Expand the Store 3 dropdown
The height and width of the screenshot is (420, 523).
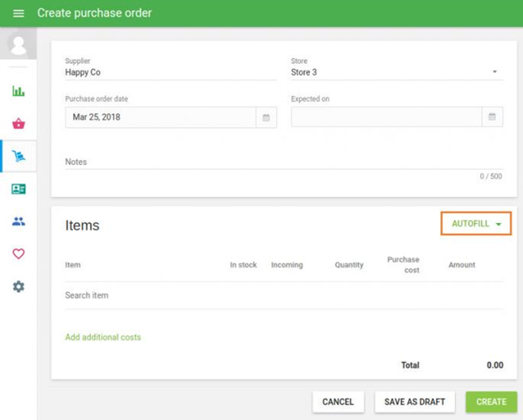495,73
